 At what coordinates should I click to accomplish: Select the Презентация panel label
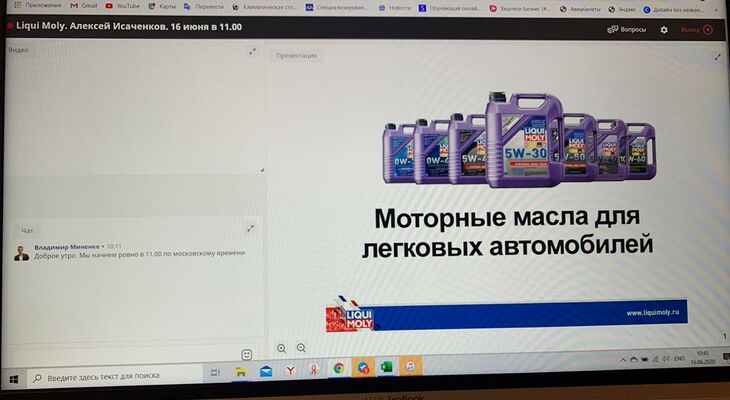[296, 55]
